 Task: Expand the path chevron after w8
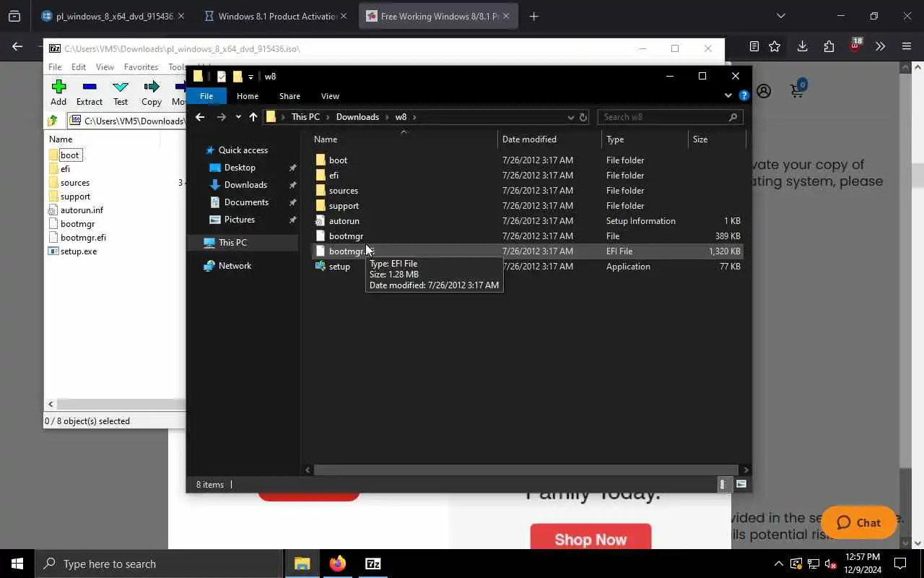(x=414, y=117)
